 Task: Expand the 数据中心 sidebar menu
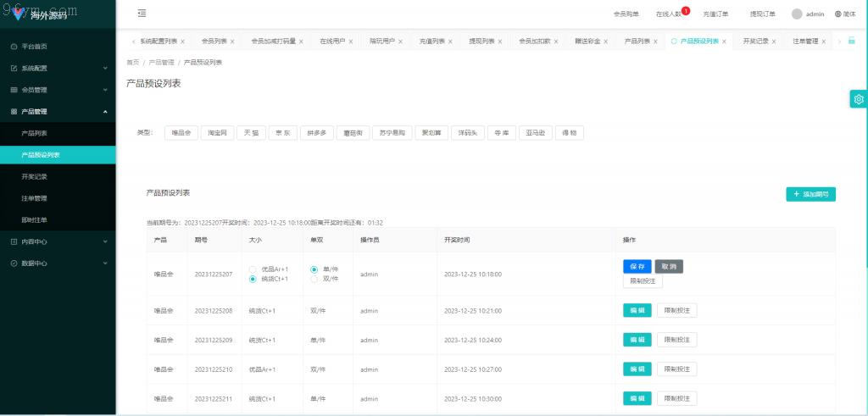pyautogui.click(x=58, y=263)
